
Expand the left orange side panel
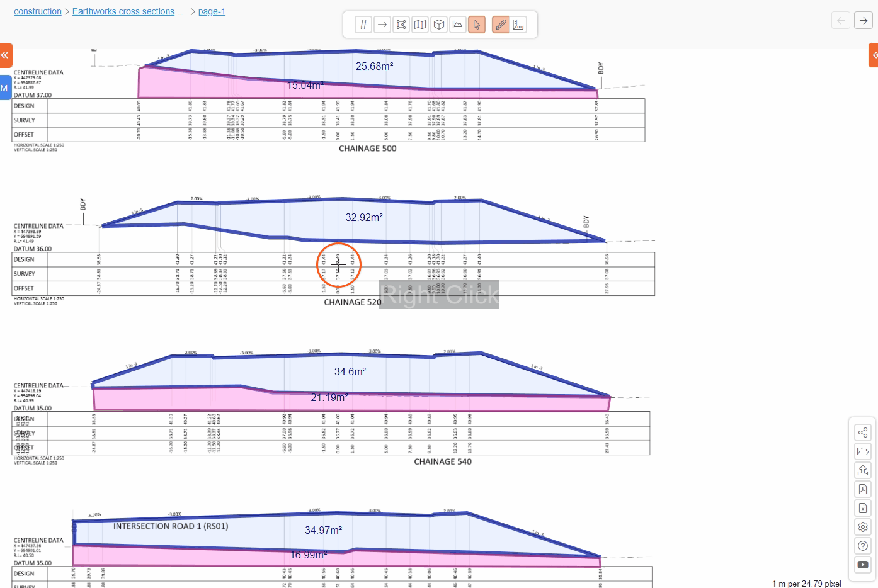(5, 55)
